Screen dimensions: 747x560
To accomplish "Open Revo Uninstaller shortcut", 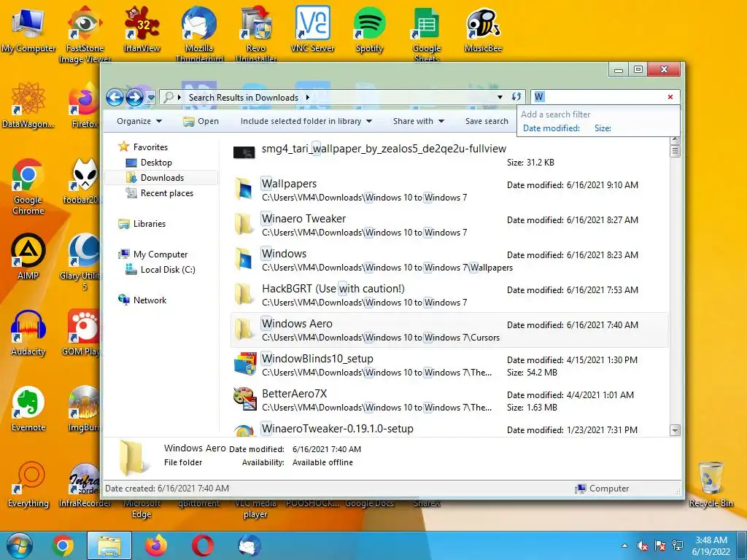I will click(x=256, y=34).
